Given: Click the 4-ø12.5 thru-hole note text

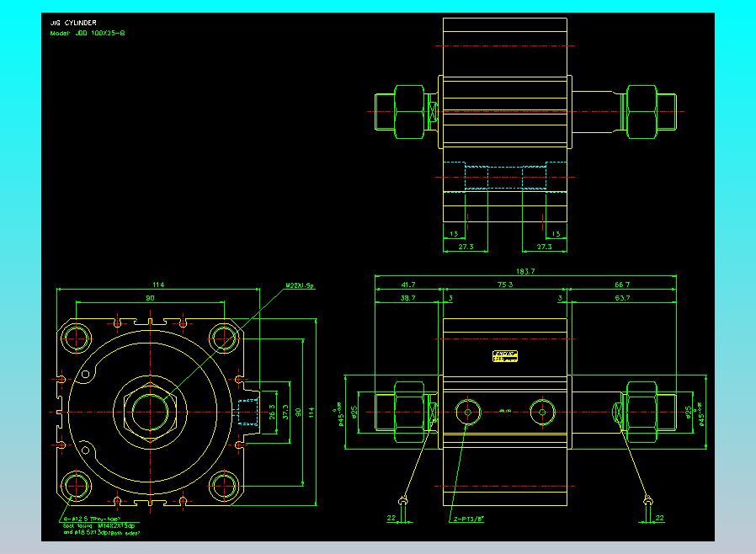Looking at the screenshot, I should [x=92, y=519].
